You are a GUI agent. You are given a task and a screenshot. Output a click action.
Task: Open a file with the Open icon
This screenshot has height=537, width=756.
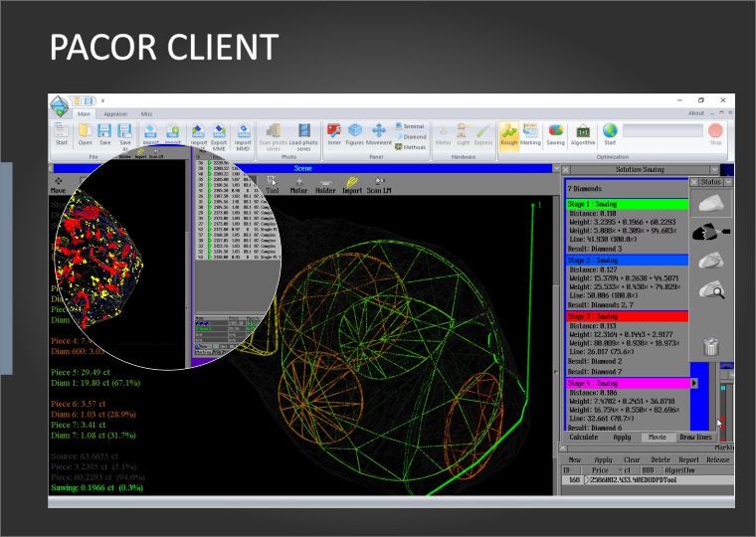tap(85, 134)
